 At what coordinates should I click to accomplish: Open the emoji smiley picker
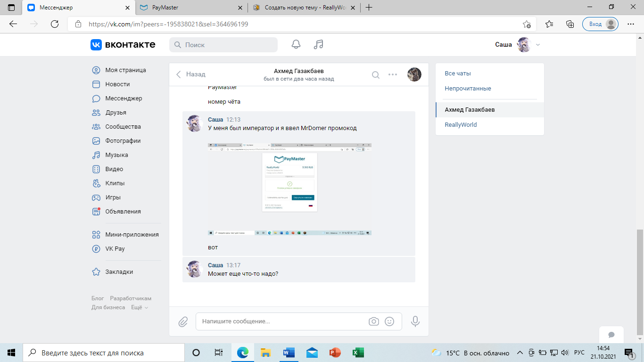(389, 321)
